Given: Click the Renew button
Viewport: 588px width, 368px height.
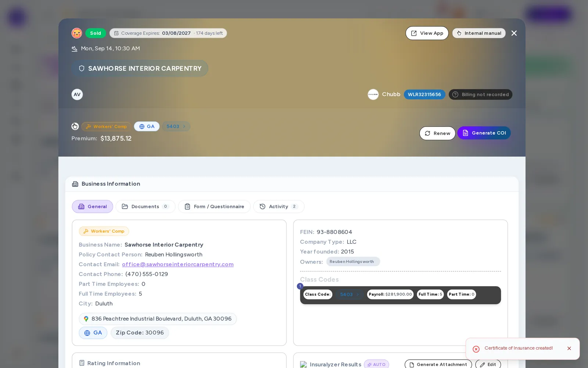Looking at the screenshot, I should (437, 133).
